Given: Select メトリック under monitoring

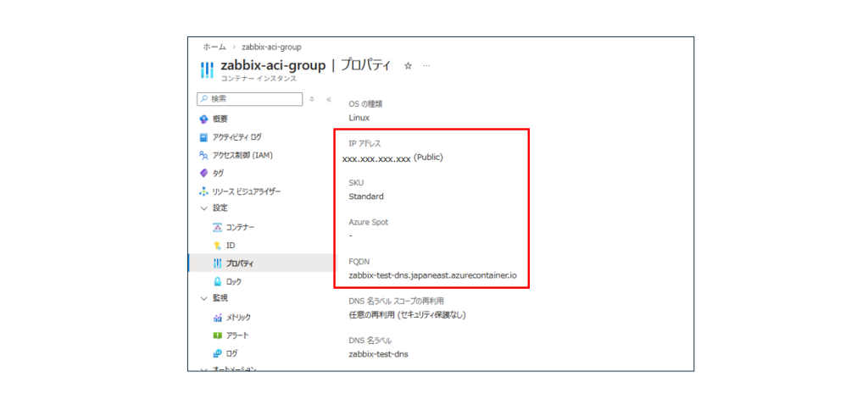Looking at the screenshot, I should pyautogui.click(x=238, y=318).
